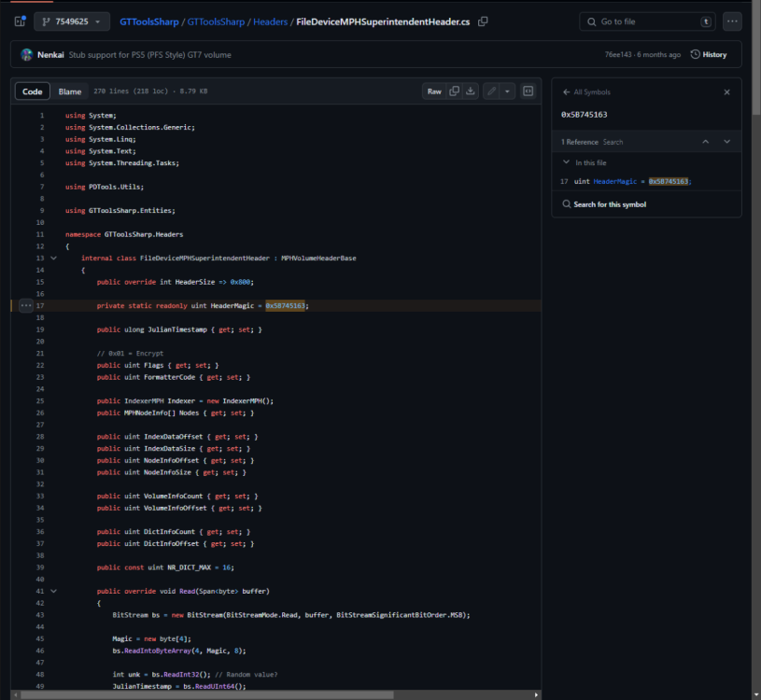The width and height of the screenshot is (761, 700).
Task: Click the pencil edit file icon
Action: point(491,91)
